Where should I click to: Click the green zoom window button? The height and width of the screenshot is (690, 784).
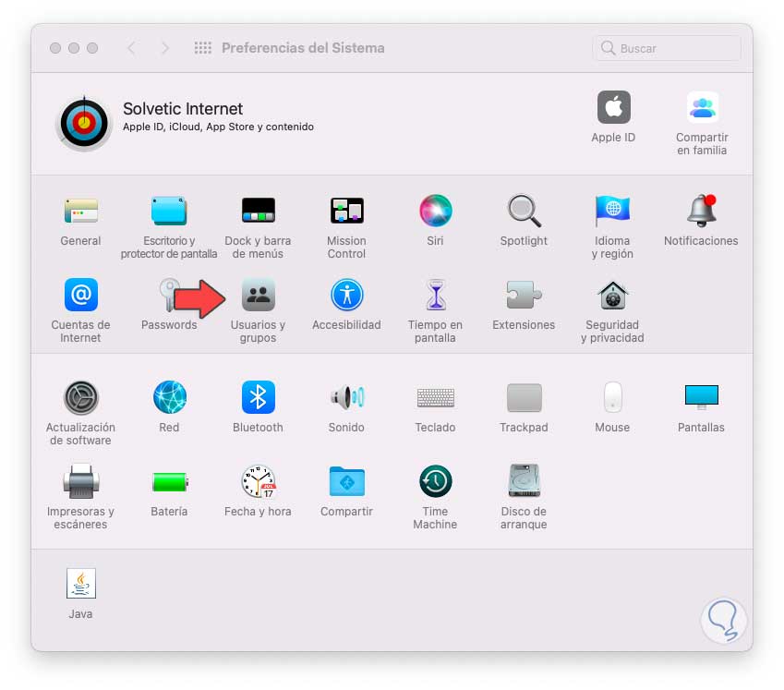92,48
